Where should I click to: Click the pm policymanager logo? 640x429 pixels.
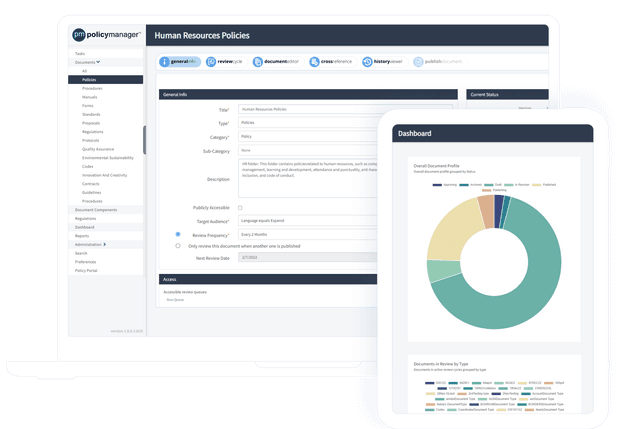click(x=106, y=35)
